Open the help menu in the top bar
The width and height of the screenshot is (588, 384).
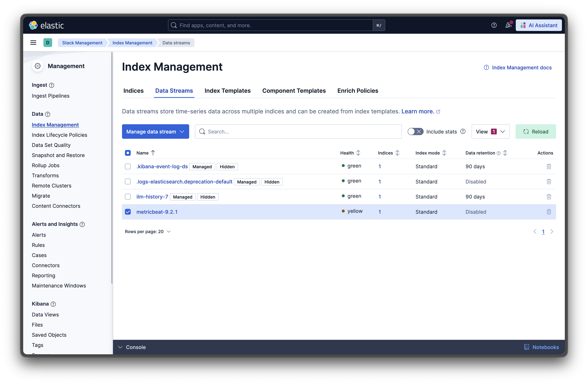coord(494,25)
